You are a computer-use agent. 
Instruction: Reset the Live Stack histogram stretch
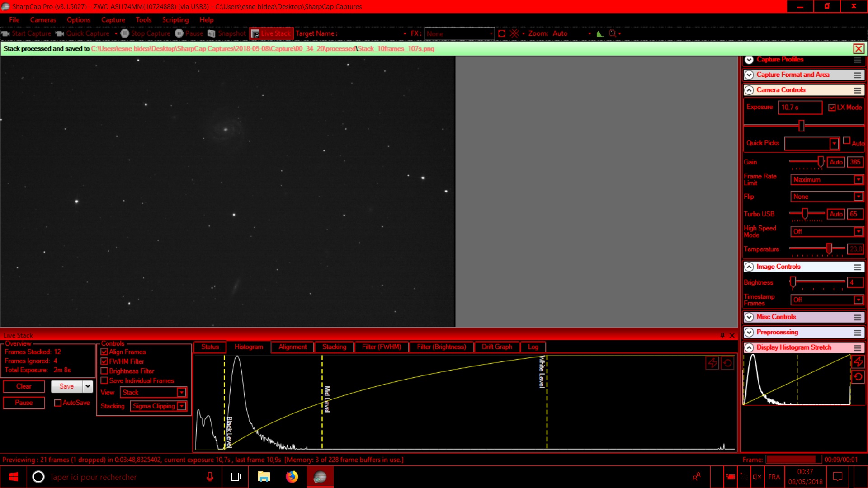[727, 363]
